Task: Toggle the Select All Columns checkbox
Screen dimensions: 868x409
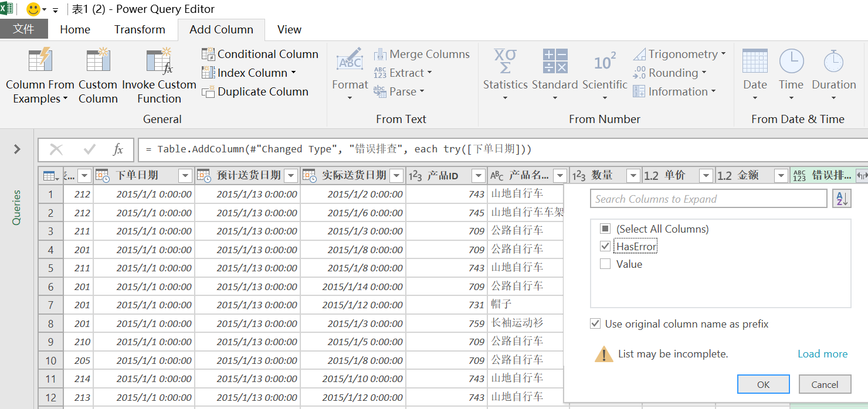Action: (x=605, y=229)
